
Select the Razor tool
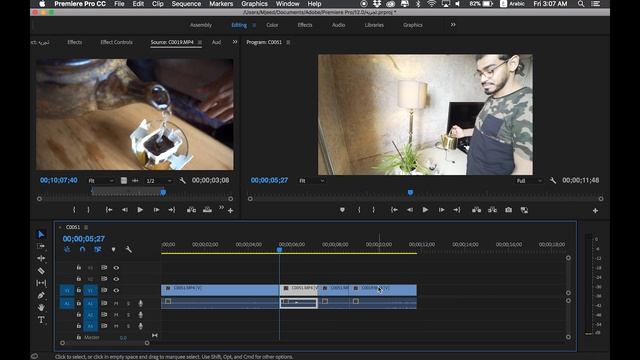(41, 271)
